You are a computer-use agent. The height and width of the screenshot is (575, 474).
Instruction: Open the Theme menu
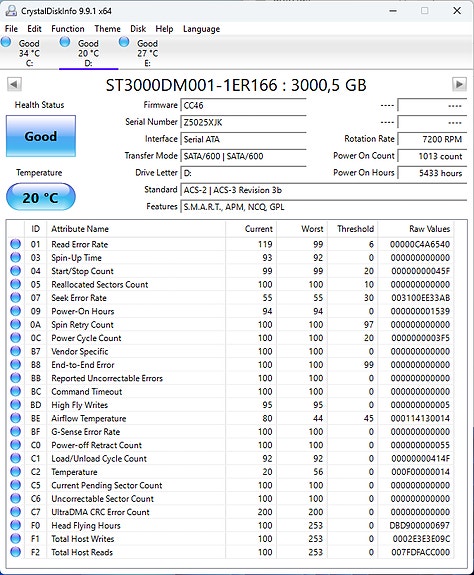pyautogui.click(x=107, y=29)
